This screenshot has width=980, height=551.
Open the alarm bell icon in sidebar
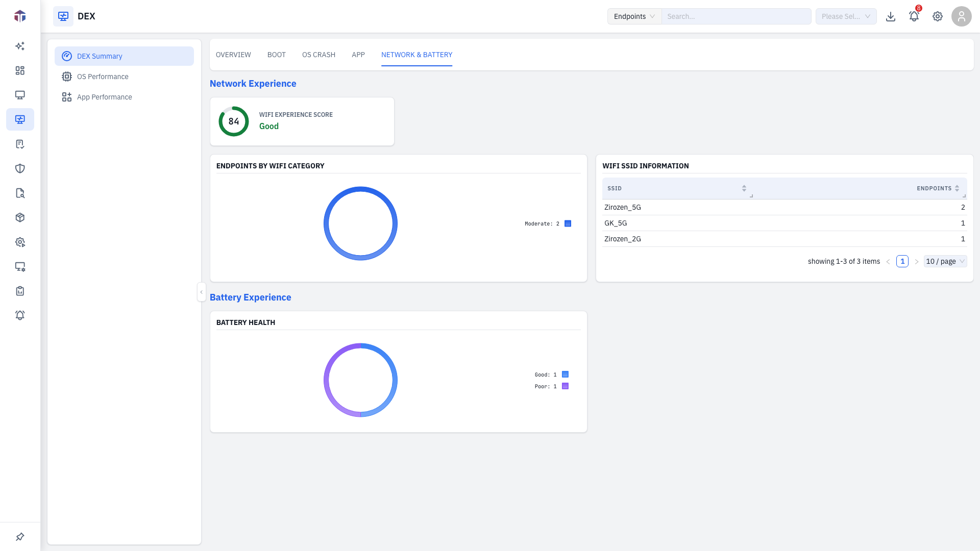point(20,315)
